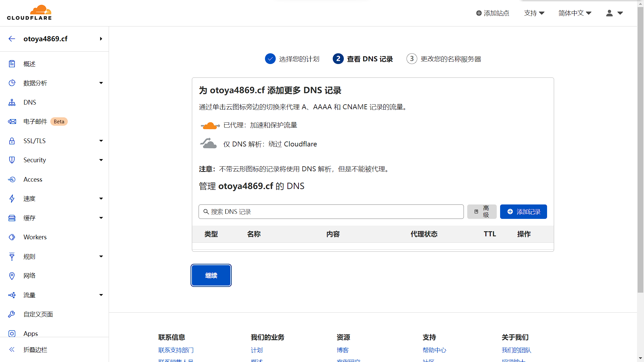Click the Beta badge beside 电子邮件
This screenshot has height=362, width=644.
pyautogui.click(x=59, y=122)
